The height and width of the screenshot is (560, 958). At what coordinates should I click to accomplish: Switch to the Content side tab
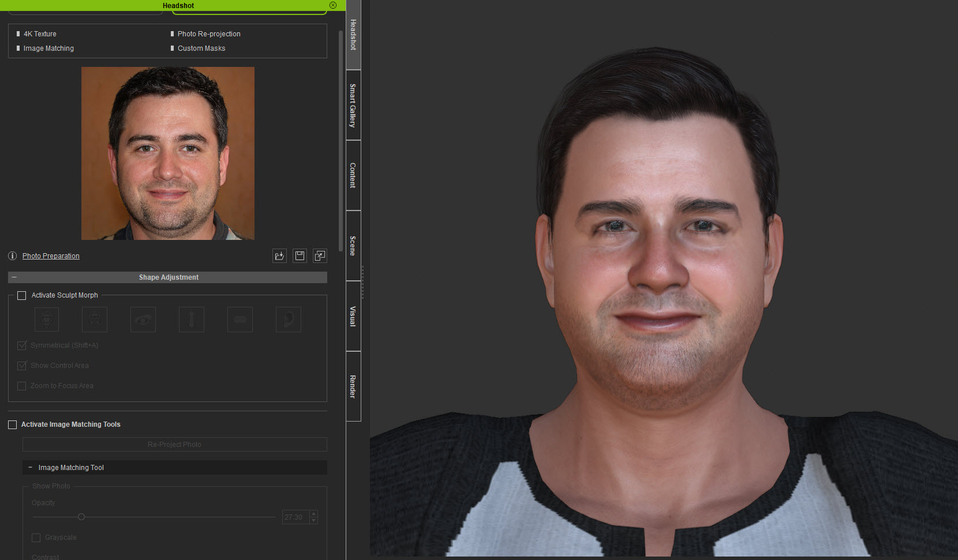353,175
